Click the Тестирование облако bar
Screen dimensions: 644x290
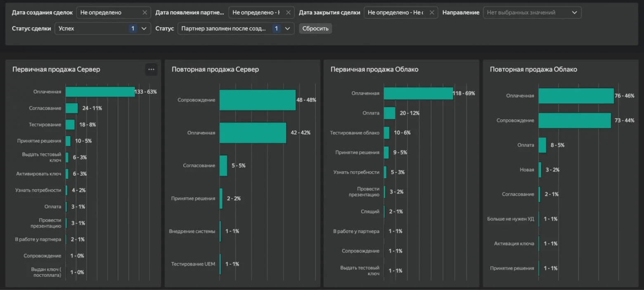387,133
